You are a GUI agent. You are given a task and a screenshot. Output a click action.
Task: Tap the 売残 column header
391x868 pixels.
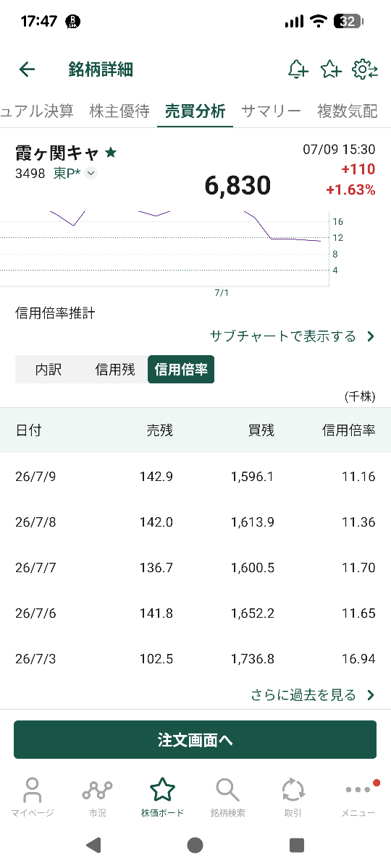(159, 430)
